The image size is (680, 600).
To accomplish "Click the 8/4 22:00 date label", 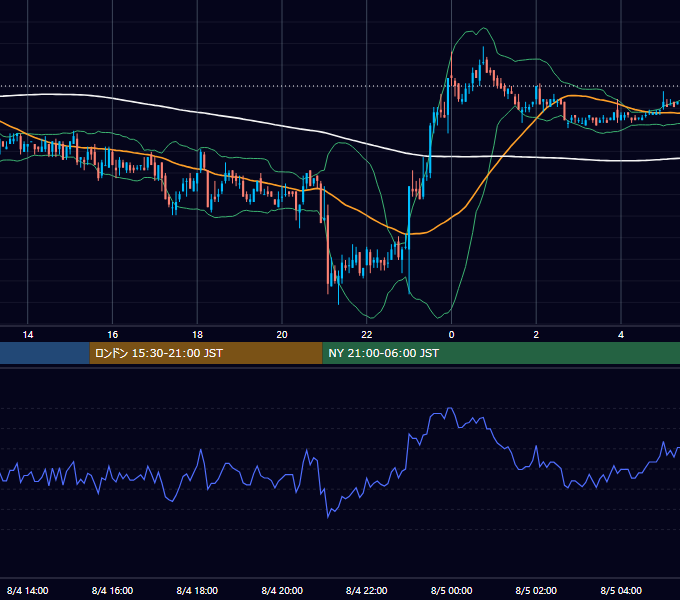I will point(367,590).
